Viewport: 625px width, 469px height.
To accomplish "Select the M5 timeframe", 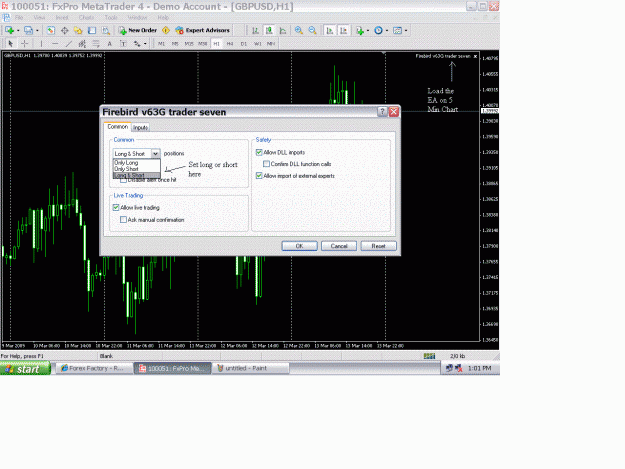I will (x=175, y=43).
